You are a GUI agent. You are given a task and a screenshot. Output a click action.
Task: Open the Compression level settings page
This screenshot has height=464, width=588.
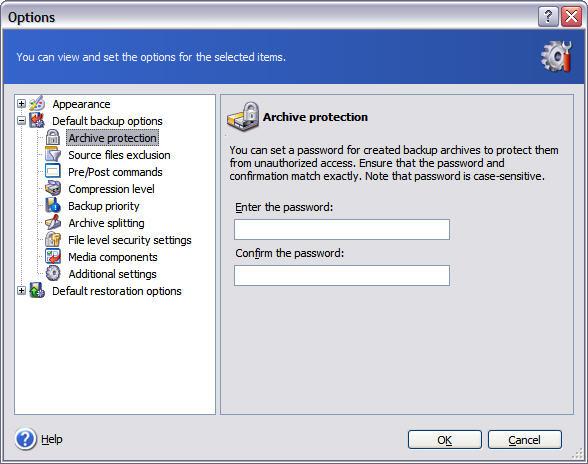tap(111, 189)
